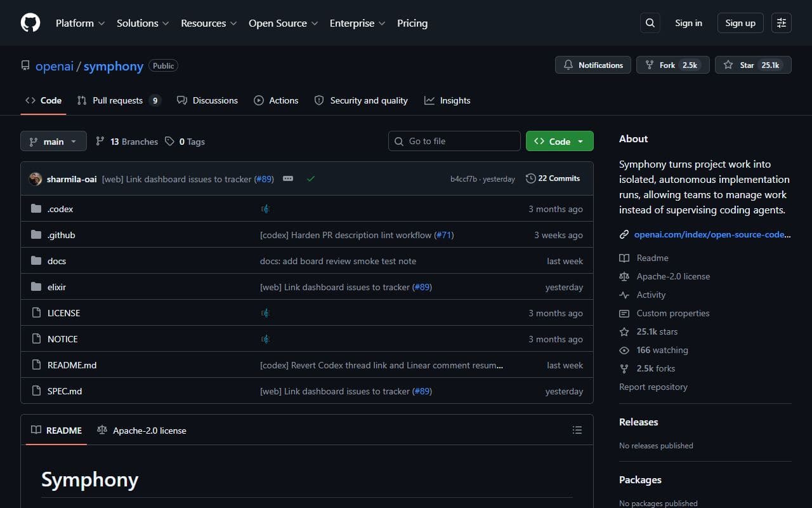View green check commit status

point(311,179)
